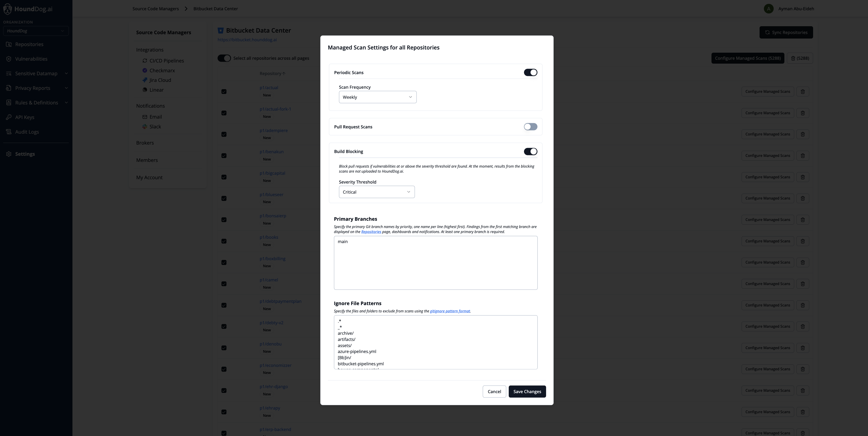Viewport: 868px width, 436px height.
Task: Disable the Periodic Scans toggle
Action: pos(530,73)
